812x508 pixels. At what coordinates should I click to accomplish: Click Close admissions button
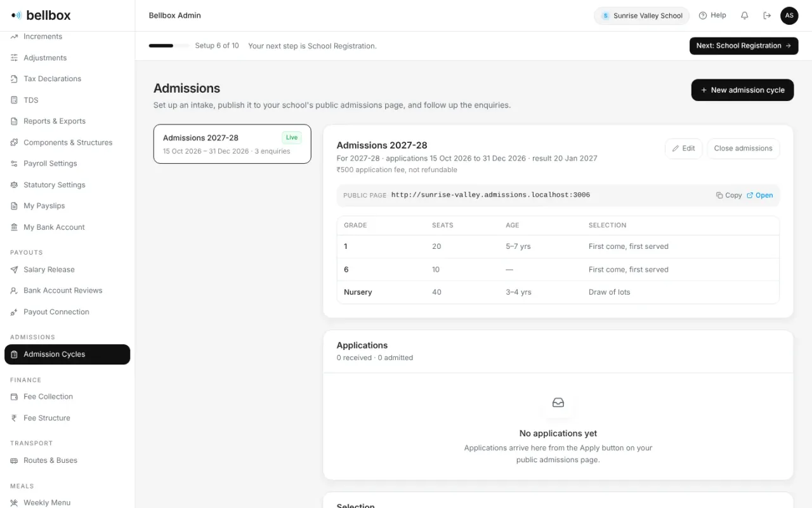click(743, 149)
